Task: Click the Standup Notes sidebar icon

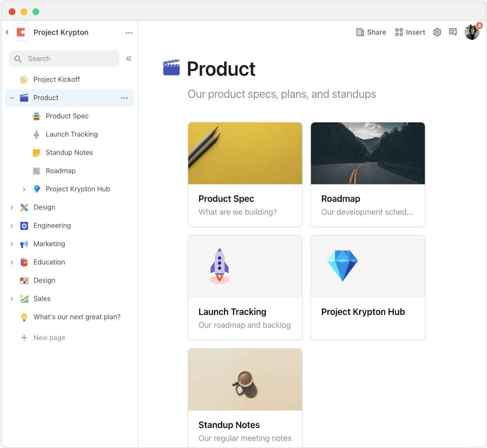Action: point(36,152)
